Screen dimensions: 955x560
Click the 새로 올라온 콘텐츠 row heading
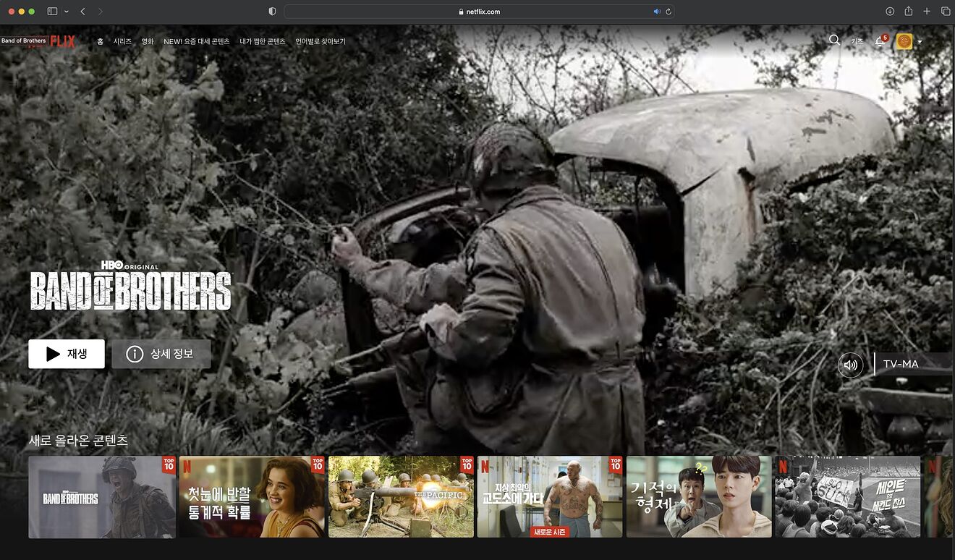click(x=78, y=440)
